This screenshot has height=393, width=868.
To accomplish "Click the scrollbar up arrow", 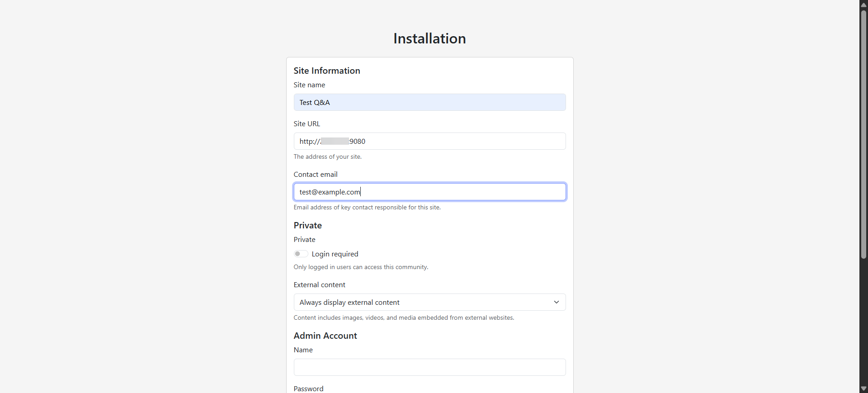I will (863, 5).
